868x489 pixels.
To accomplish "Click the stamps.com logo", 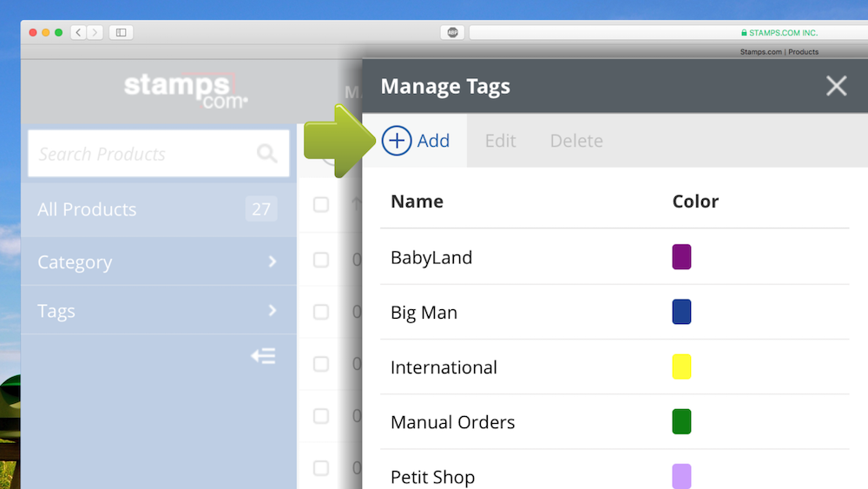I will click(186, 91).
